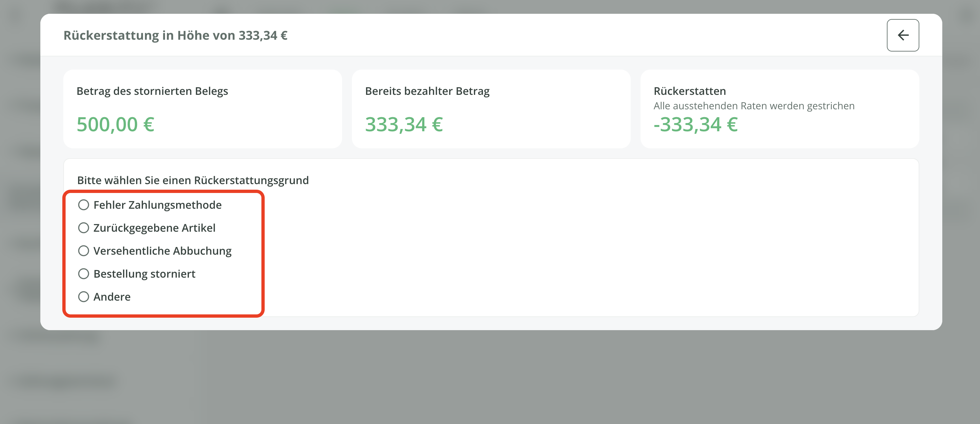This screenshot has height=424, width=980.
Task: Click the back arrow button
Action: (902, 35)
